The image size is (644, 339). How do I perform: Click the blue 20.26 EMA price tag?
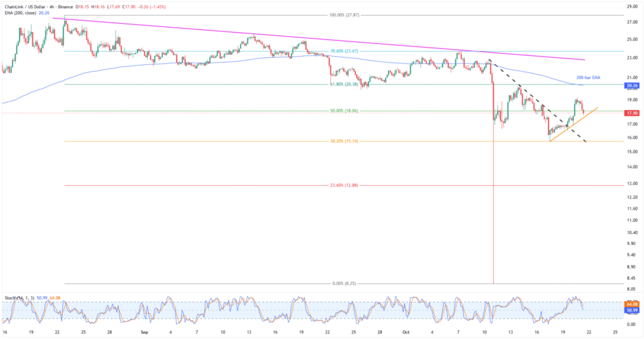632,85
